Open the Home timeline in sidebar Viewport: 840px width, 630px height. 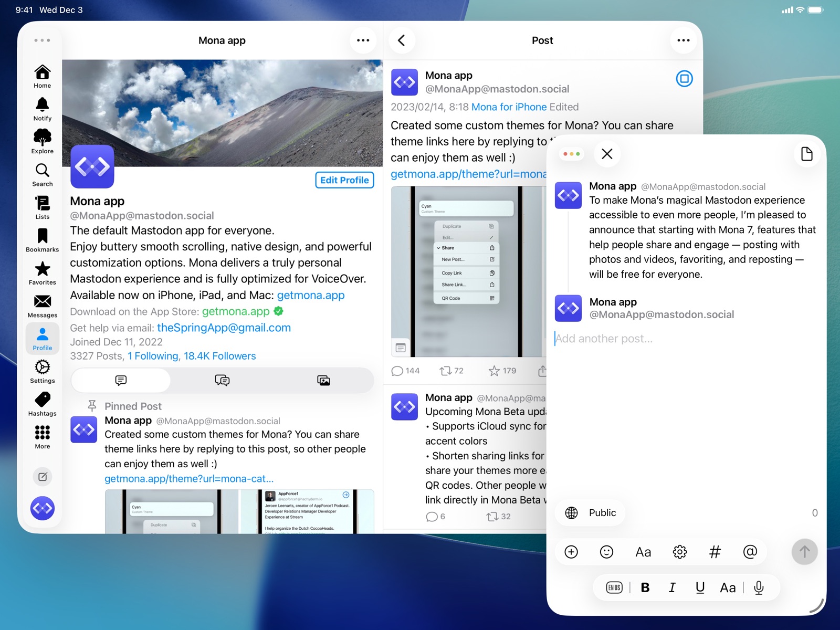[43, 77]
